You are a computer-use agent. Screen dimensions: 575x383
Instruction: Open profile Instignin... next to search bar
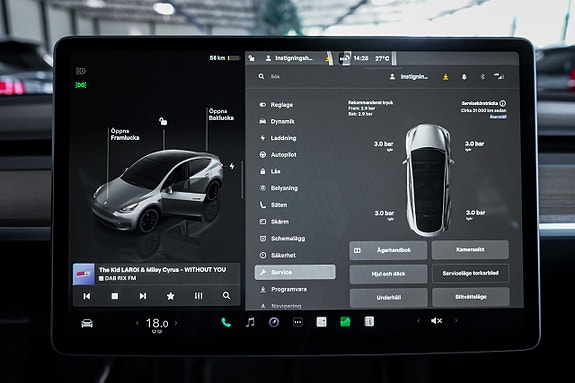(409, 76)
